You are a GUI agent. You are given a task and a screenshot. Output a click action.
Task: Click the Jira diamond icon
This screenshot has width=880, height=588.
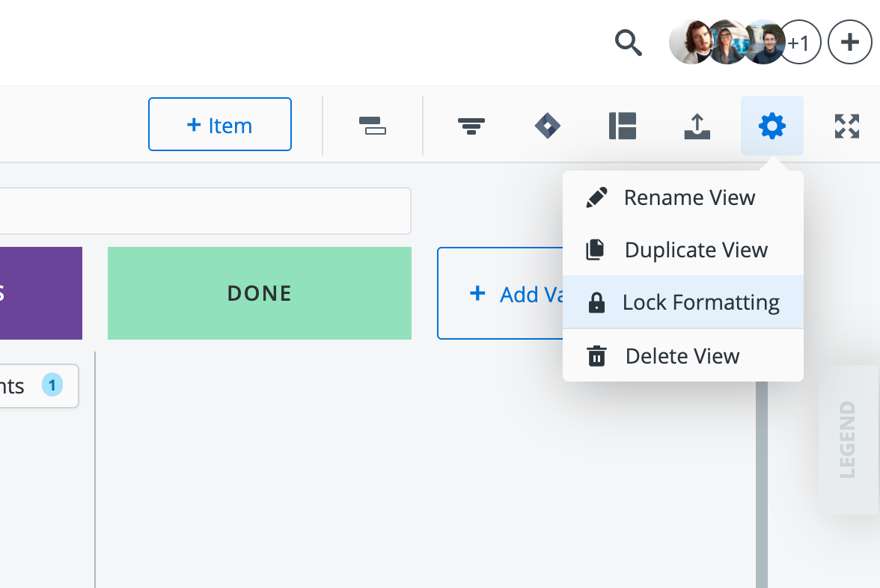pyautogui.click(x=548, y=126)
